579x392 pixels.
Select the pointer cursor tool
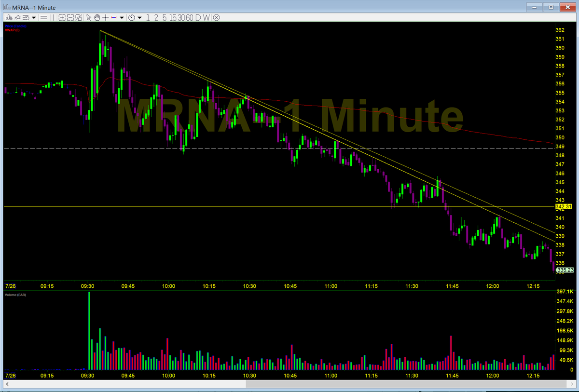pos(89,17)
